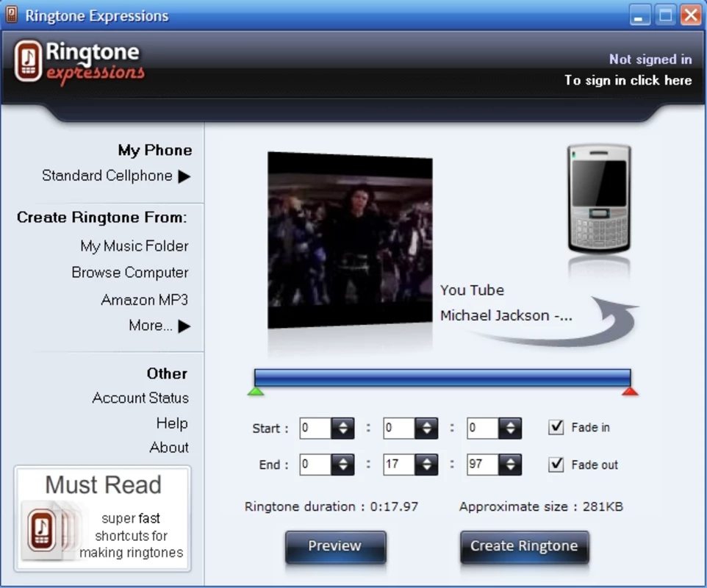707x588 pixels.
Task: Click the red end marker on timeline
Action: click(x=630, y=392)
